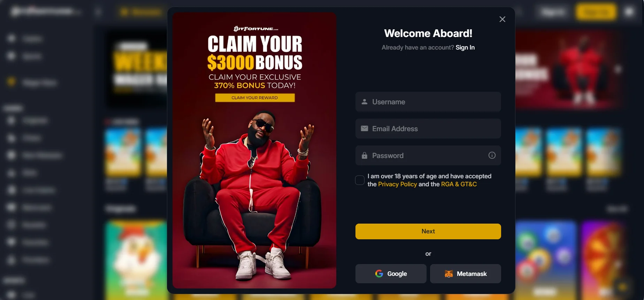Click the Claim Your Reward banner button
The height and width of the screenshot is (300, 644).
[x=255, y=98]
